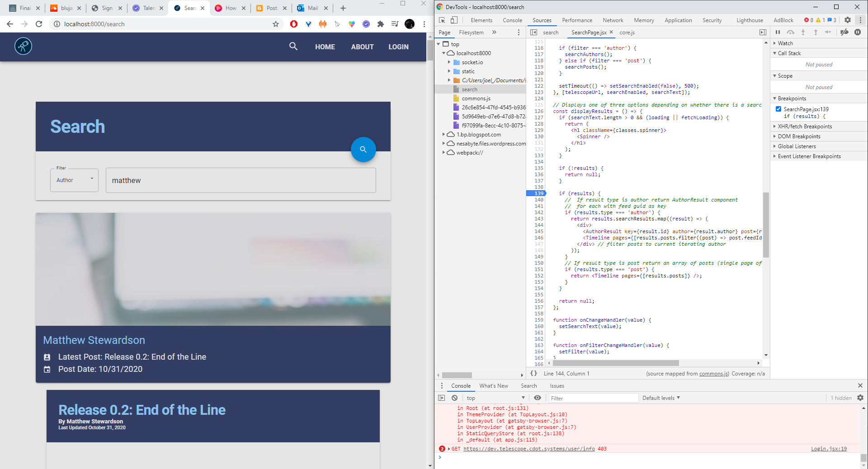
Task: Click the pretty-print curly braces icon
Action: (x=533, y=373)
